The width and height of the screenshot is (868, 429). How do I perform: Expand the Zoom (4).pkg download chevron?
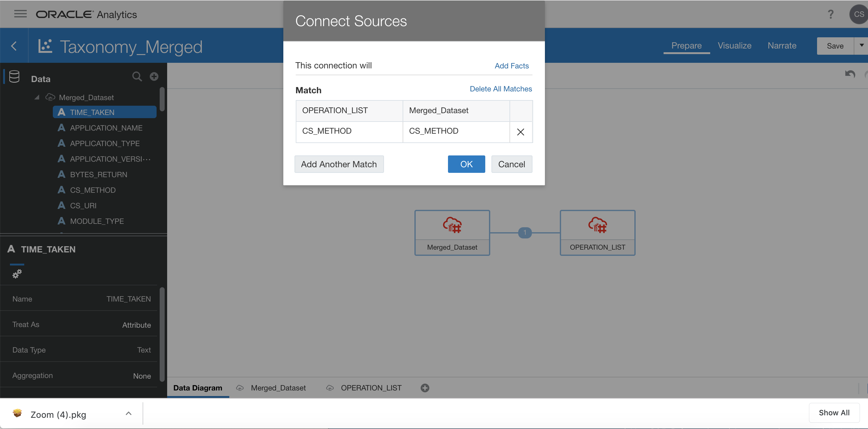[x=128, y=413]
